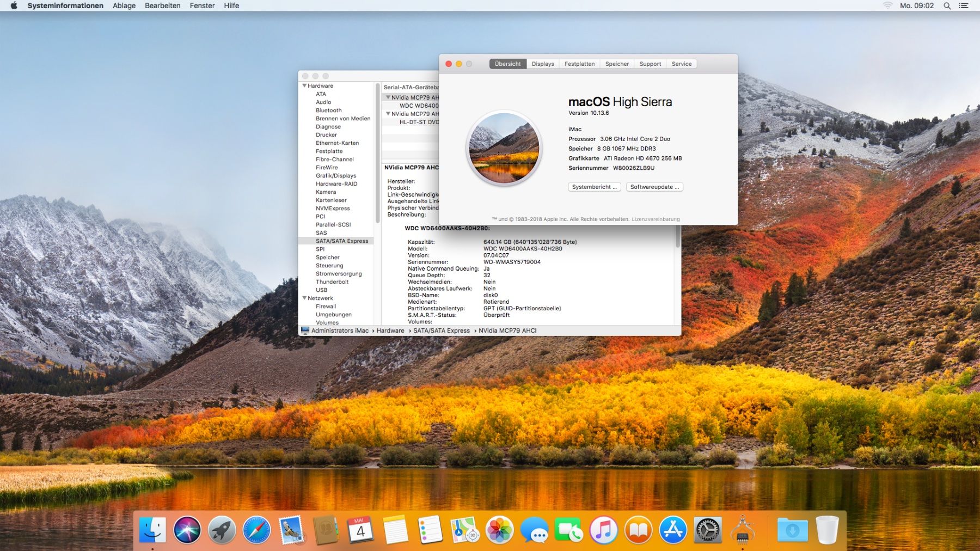Click NVidia MCP79 AHCI in path bar
Viewport: 980px width, 551px height.
[x=507, y=330]
